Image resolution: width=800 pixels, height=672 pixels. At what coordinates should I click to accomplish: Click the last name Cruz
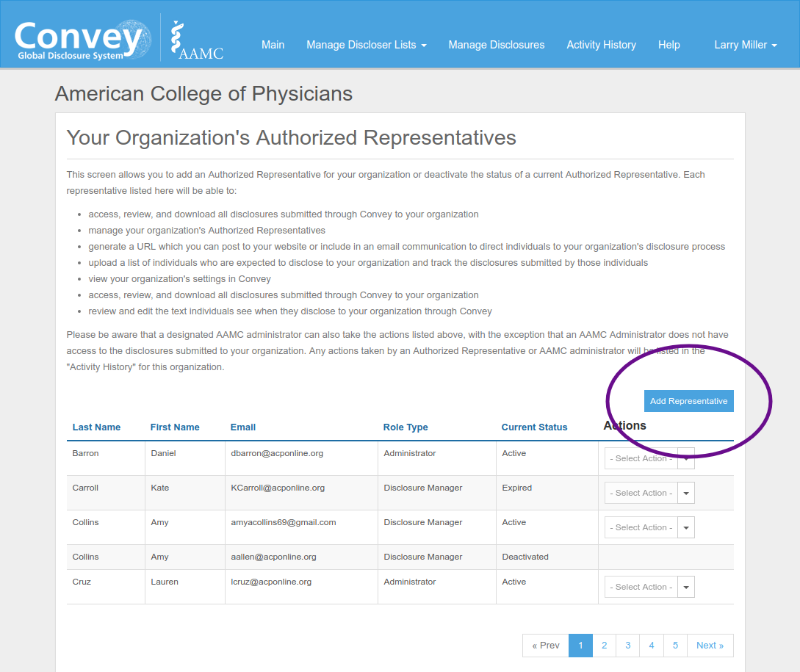[82, 582]
